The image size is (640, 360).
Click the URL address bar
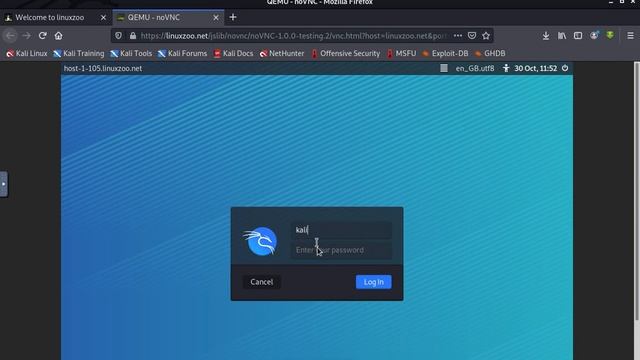point(293,36)
